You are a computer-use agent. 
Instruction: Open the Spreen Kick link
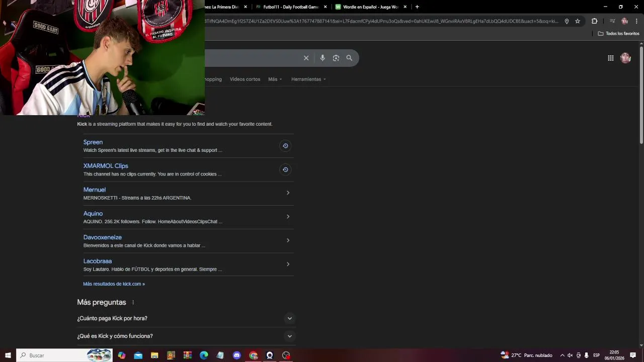[x=93, y=142]
